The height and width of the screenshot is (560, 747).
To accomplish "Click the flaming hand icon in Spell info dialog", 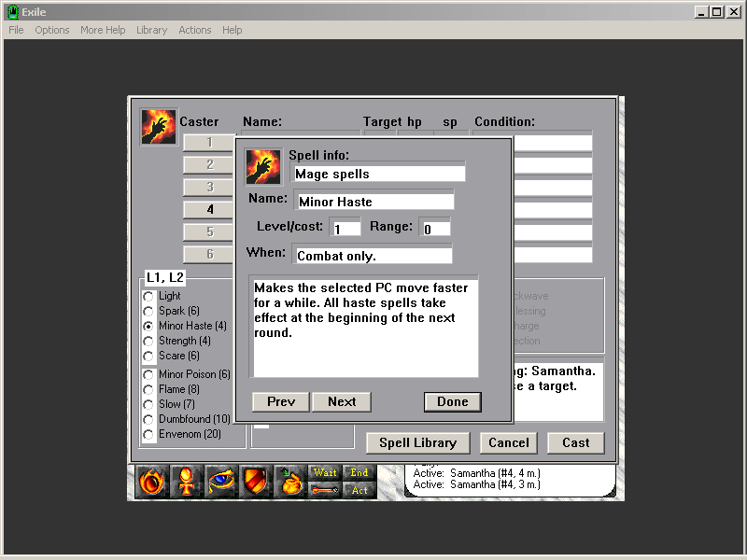I will click(x=263, y=167).
